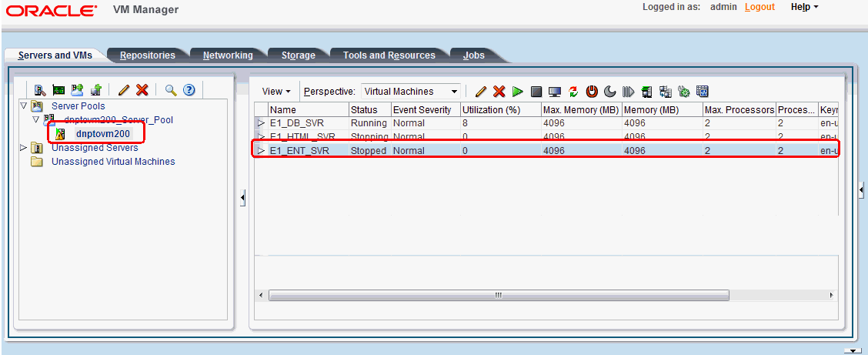Screen dimensions: 868x355
Task: Click the Server Pools folder icon
Action: click(x=36, y=105)
